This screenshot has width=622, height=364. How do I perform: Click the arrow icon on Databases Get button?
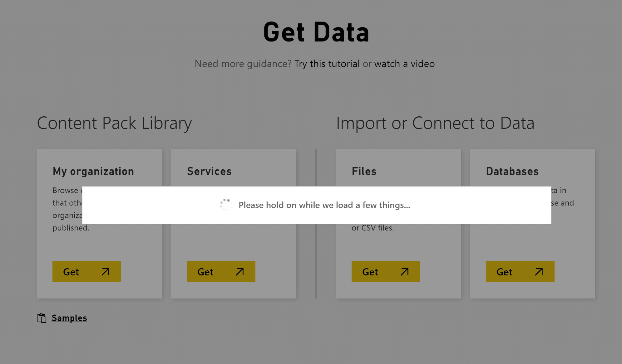tap(539, 272)
